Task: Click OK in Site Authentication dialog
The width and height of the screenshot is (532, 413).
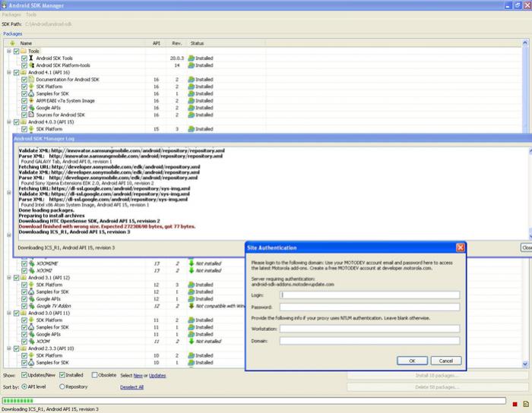Action: pos(412,361)
